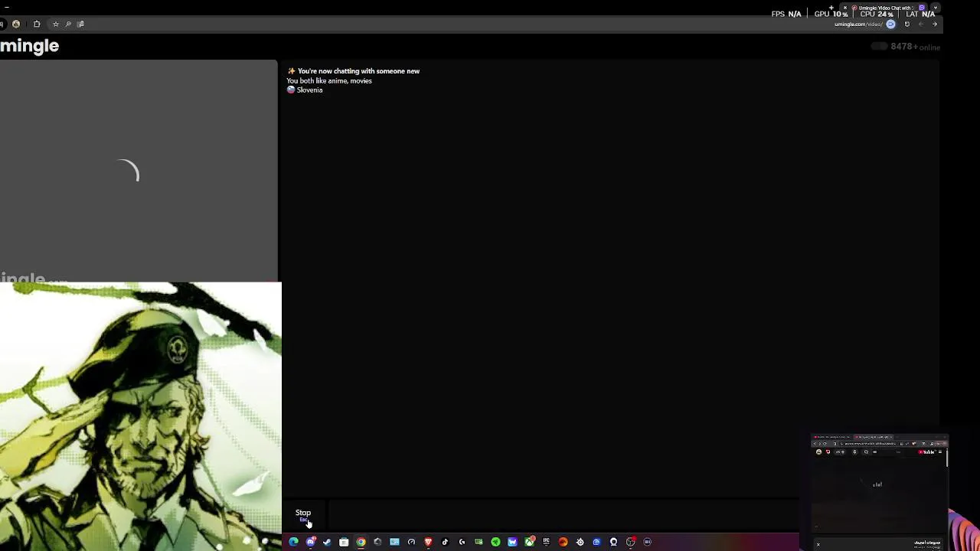Click the umingle.com/video address text

point(858,24)
